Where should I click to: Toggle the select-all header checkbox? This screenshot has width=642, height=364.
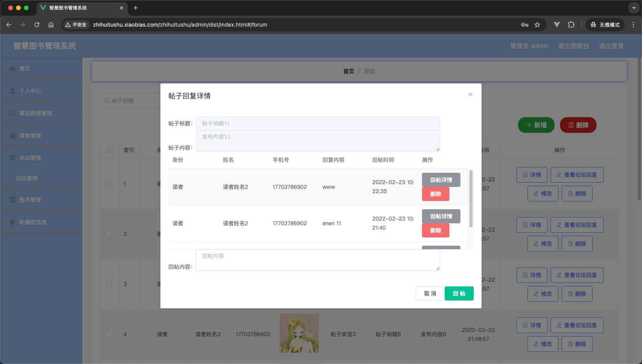tap(110, 150)
